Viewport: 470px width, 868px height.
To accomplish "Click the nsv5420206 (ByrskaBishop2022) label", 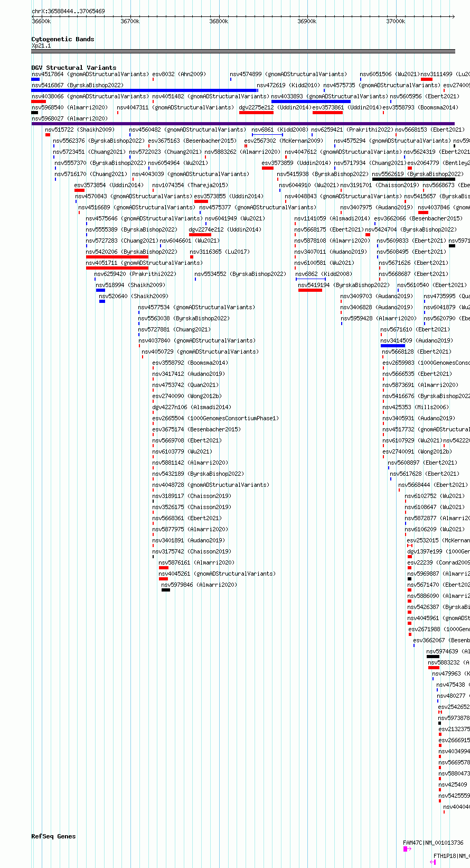I will (131, 252).
